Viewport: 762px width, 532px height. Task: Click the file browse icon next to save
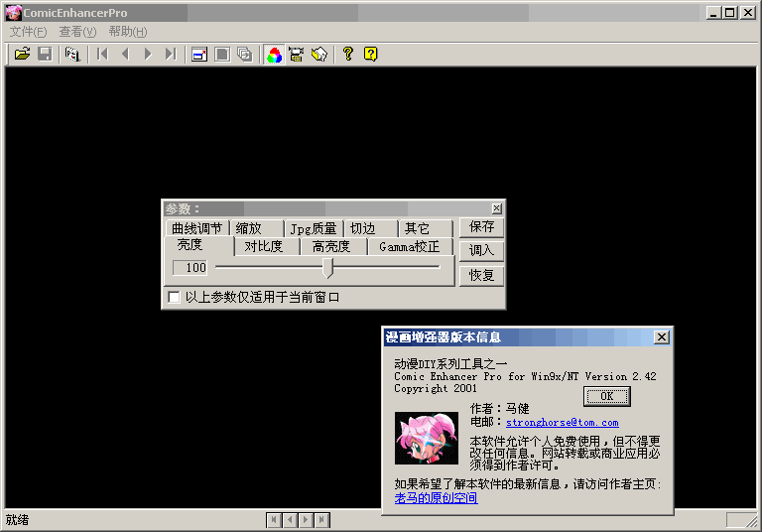click(71, 54)
